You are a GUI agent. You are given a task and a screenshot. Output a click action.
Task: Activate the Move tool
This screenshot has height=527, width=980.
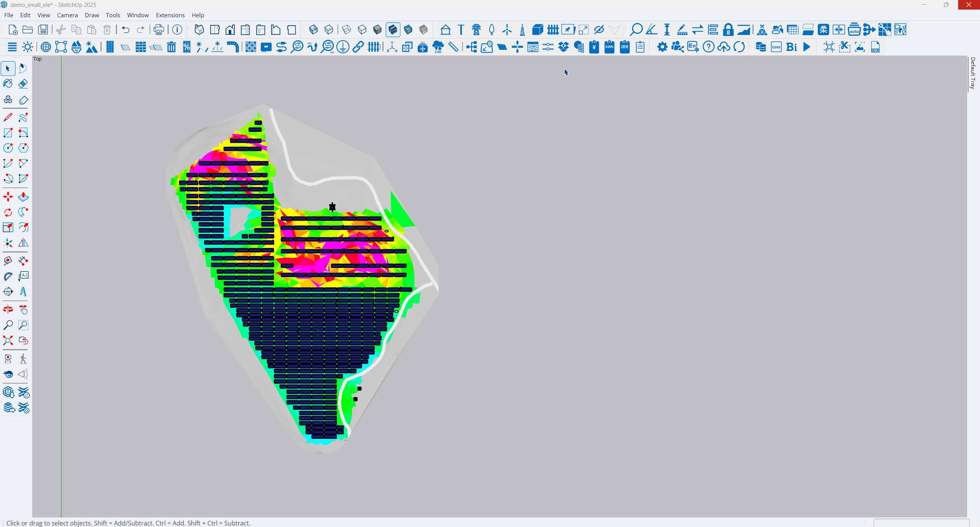[8, 197]
